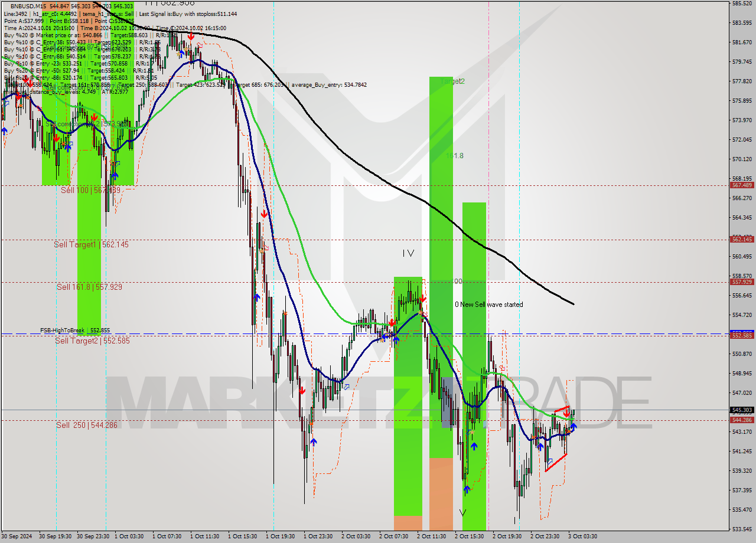This screenshot has width=756, height=543.
Task: Click 575.895 on the price scale
Action: [x=742, y=101]
